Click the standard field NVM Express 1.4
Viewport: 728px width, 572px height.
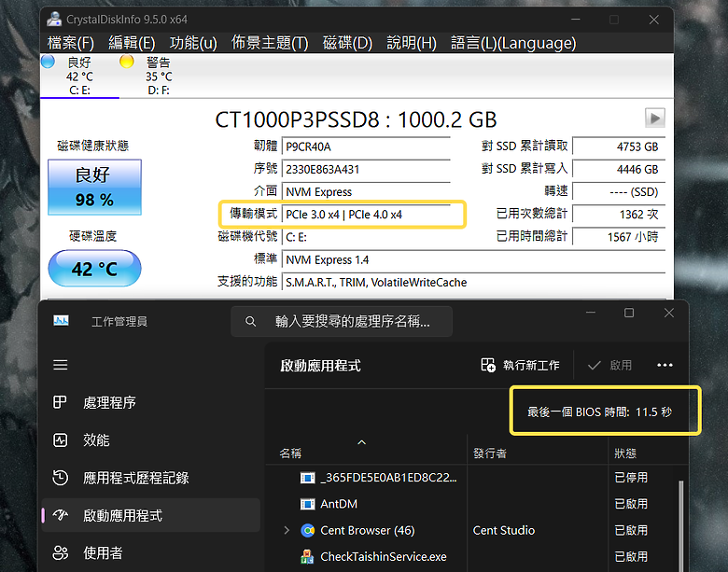point(473,259)
